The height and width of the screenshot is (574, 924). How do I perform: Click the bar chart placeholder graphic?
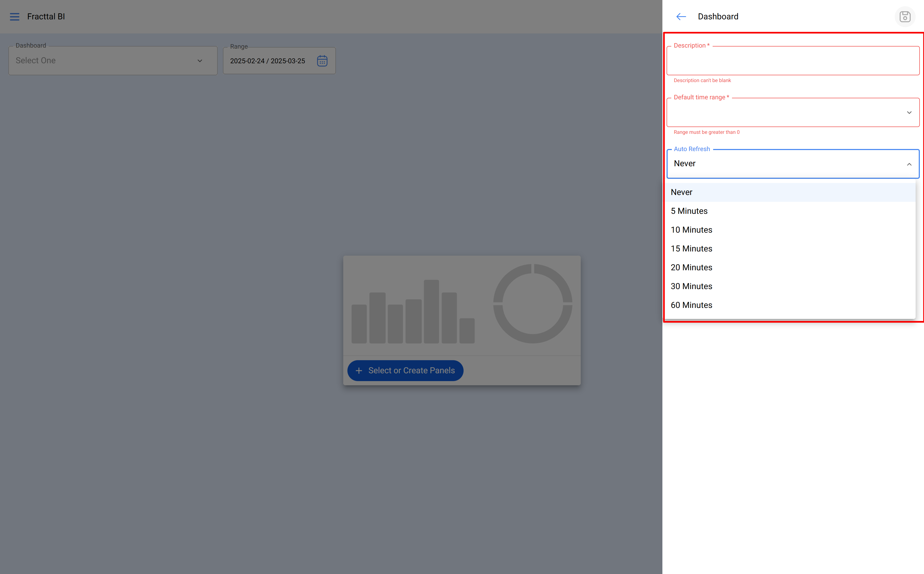tap(413, 312)
